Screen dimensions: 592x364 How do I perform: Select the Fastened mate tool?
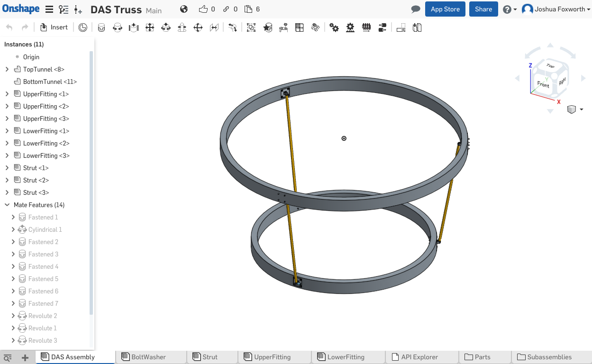[x=101, y=28]
